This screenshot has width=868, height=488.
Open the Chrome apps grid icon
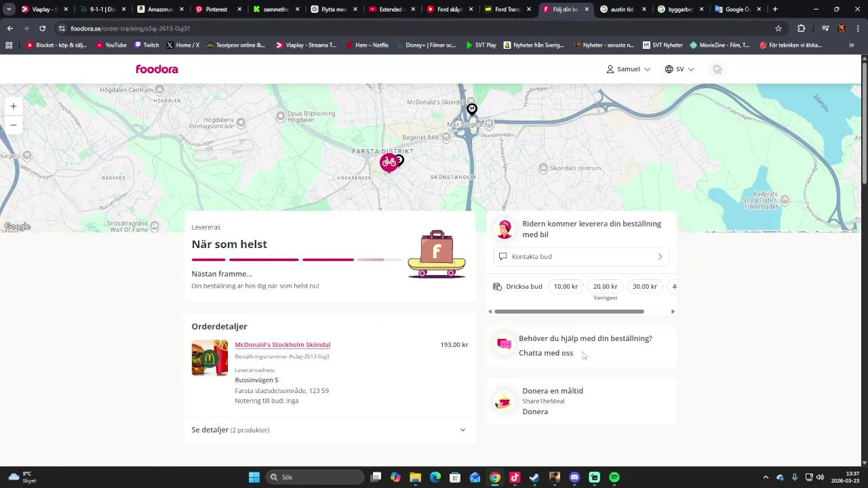[x=9, y=45]
